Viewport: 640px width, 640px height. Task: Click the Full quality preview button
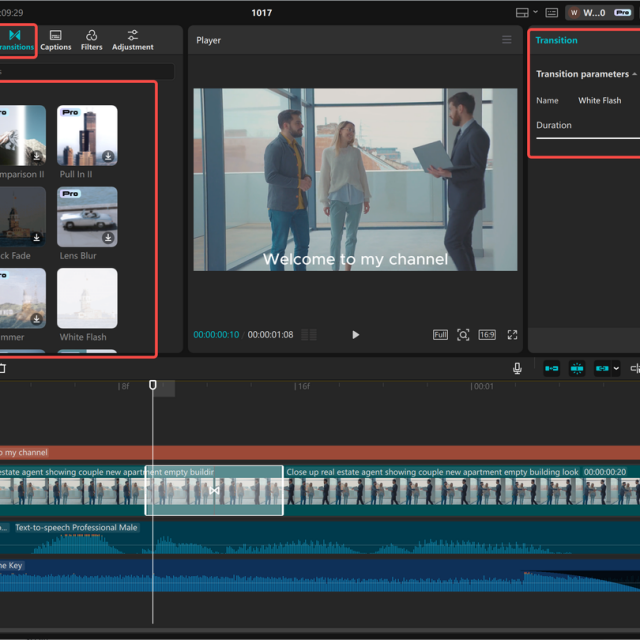(440, 335)
